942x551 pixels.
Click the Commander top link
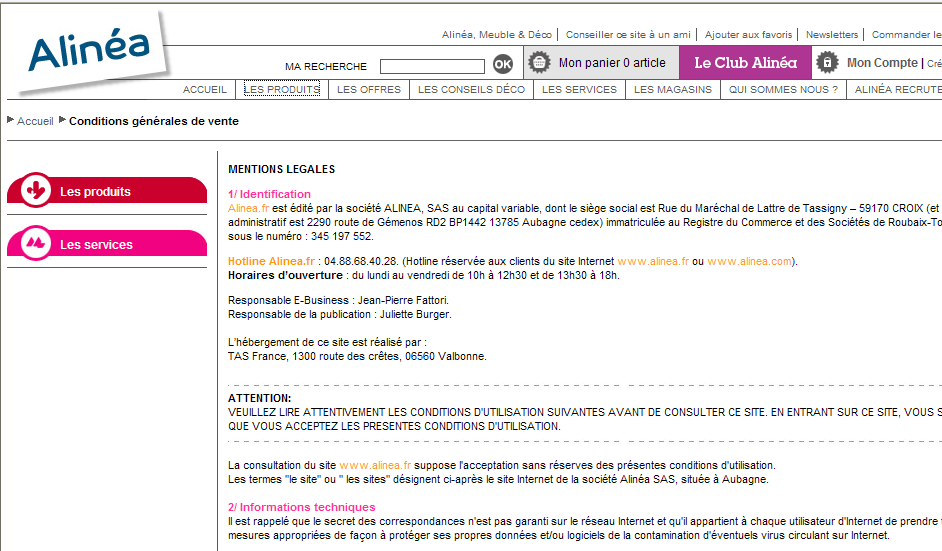click(x=907, y=35)
